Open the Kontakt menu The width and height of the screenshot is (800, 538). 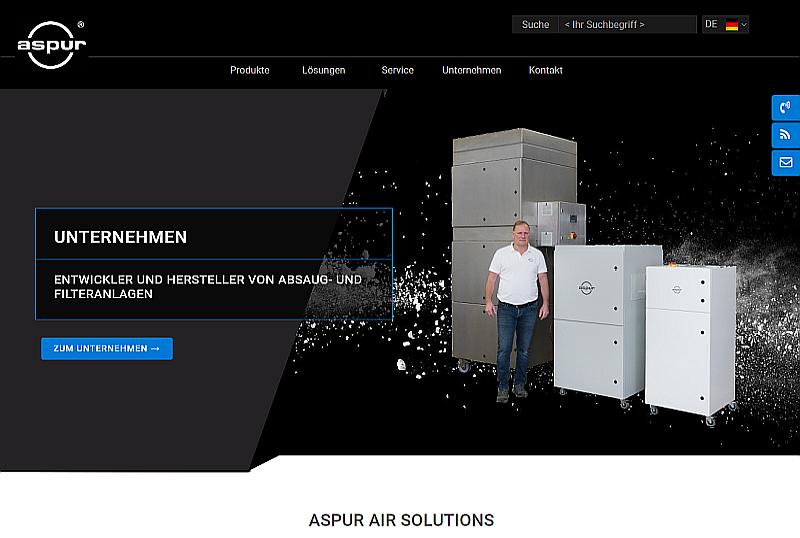click(x=545, y=70)
